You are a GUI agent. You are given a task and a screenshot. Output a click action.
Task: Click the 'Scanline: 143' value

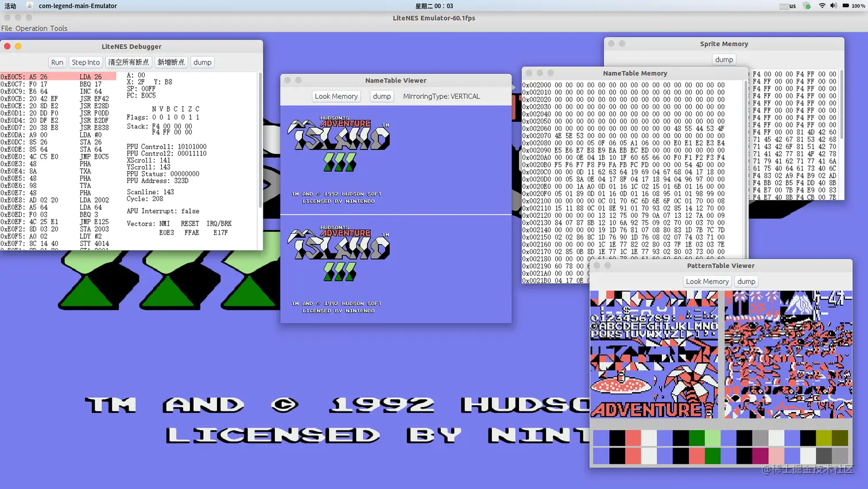(x=150, y=192)
